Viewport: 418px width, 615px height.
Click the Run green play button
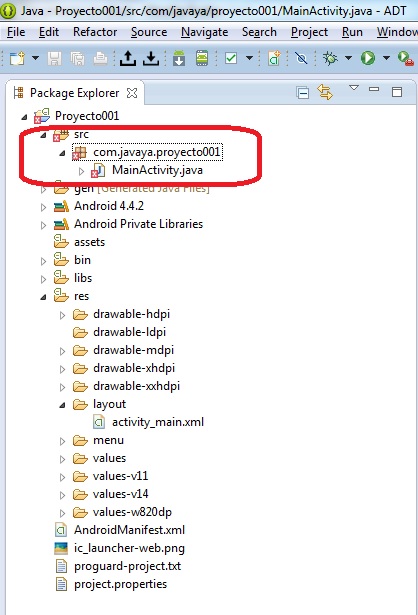(368, 58)
